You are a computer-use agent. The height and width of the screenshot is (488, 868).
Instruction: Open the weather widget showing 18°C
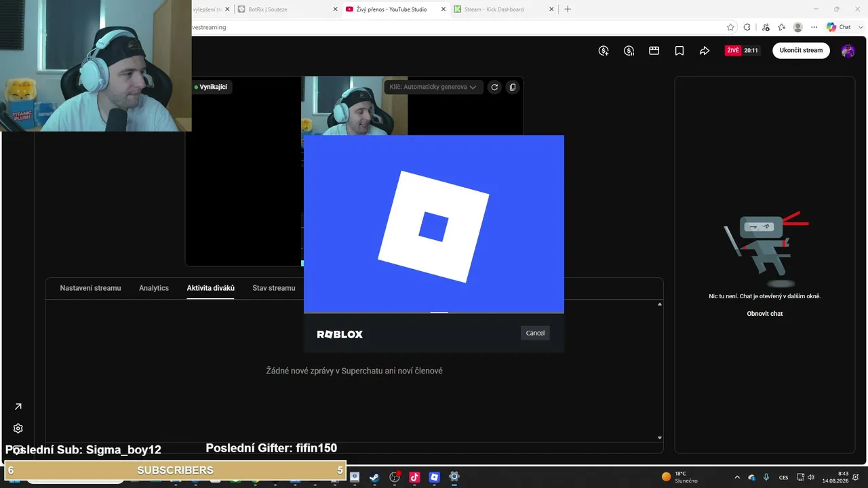tap(680, 477)
